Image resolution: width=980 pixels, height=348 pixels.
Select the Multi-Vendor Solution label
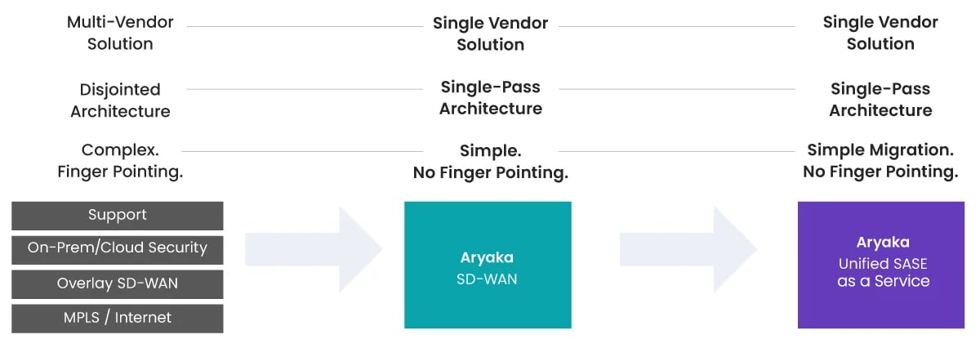coord(120,33)
